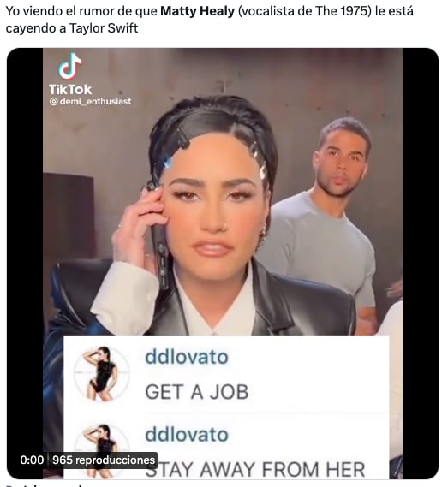Open the second ddlovato username link
The image size is (448, 487).
187,435
